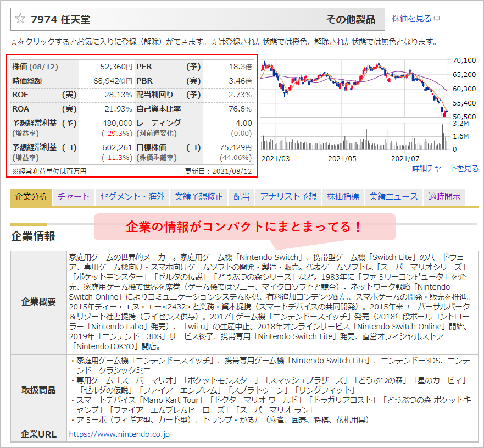Click the PBR value 3.46倍
The height and width of the screenshot is (448, 484).
[x=241, y=81]
